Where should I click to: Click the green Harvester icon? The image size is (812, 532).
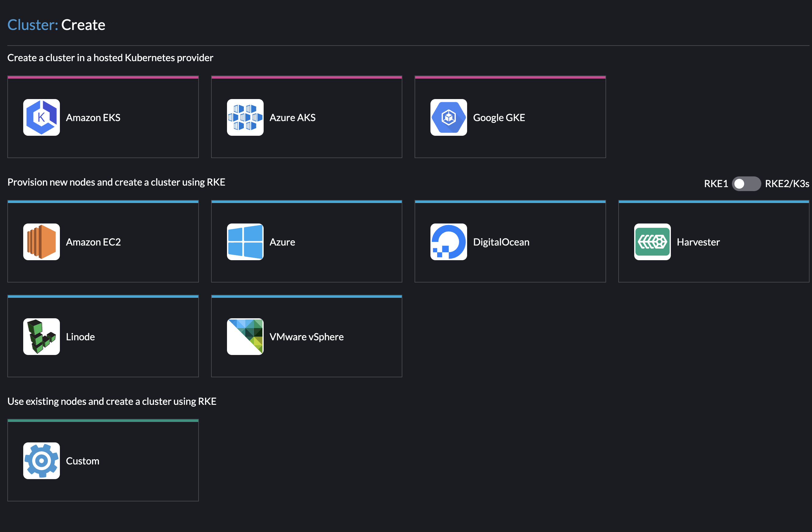tap(652, 242)
